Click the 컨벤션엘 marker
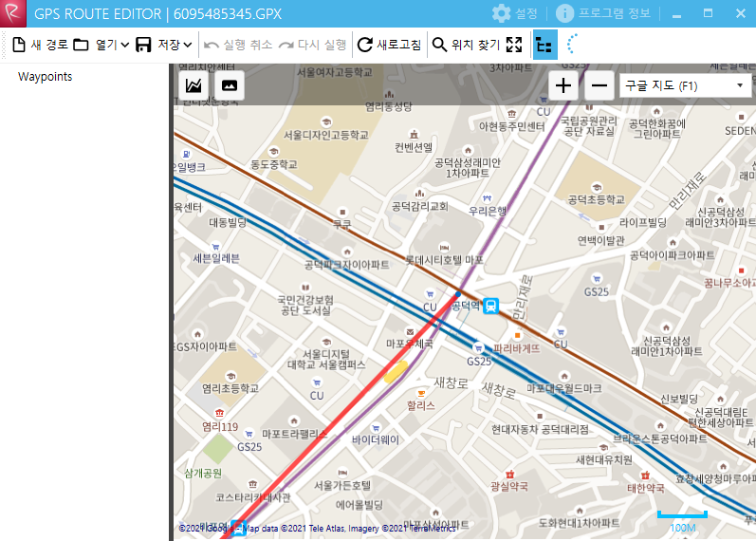The width and height of the screenshot is (756, 541). (414, 134)
